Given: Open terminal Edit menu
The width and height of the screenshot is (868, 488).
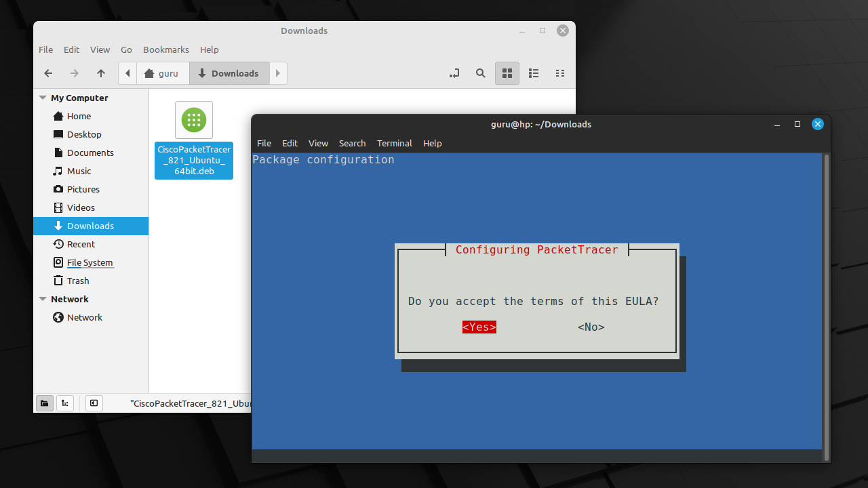Looking at the screenshot, I should click(290, 143).
